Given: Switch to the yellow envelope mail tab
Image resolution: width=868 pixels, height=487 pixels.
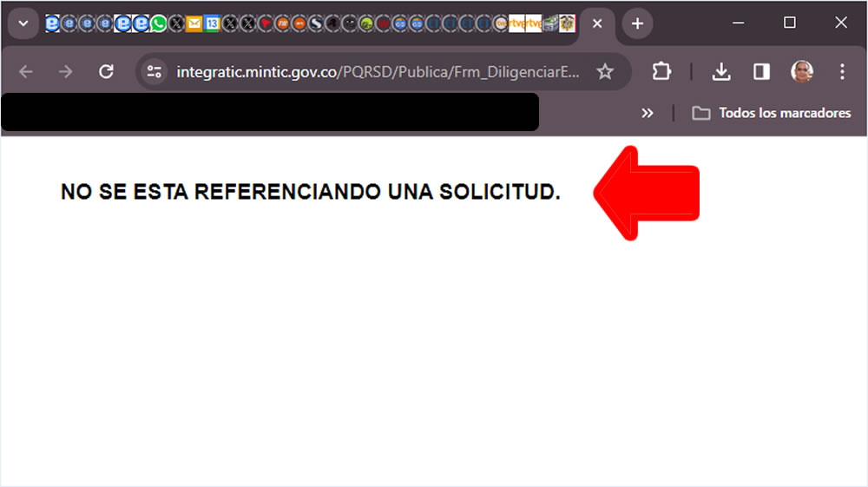Looking at the screenshot, I should pyautogui.click(x=194, y=23).
